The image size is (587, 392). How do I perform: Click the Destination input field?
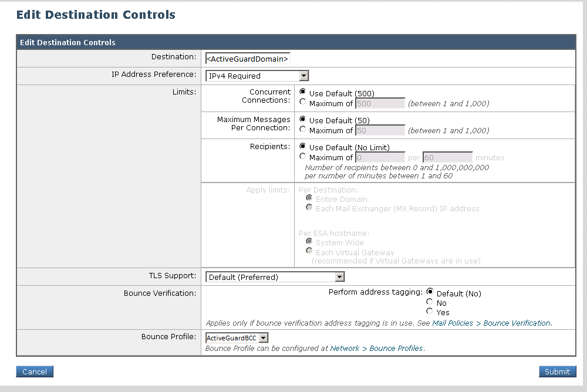click(x=248, y=59)
